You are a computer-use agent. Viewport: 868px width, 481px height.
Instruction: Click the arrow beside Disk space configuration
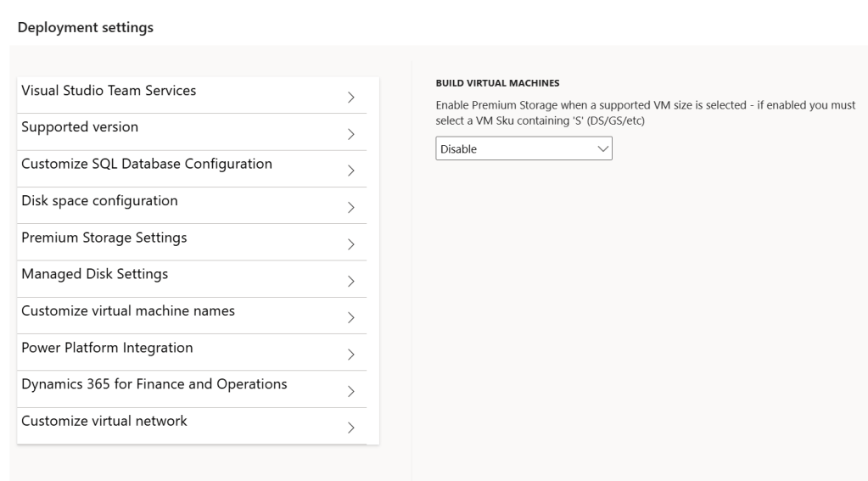pos(350,207)
